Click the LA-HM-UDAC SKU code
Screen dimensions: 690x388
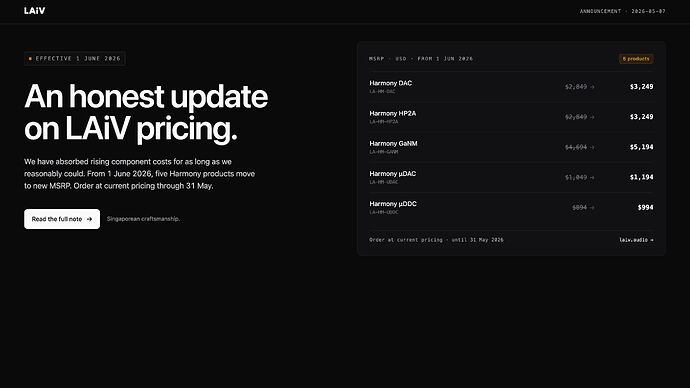tap(384, 182)
